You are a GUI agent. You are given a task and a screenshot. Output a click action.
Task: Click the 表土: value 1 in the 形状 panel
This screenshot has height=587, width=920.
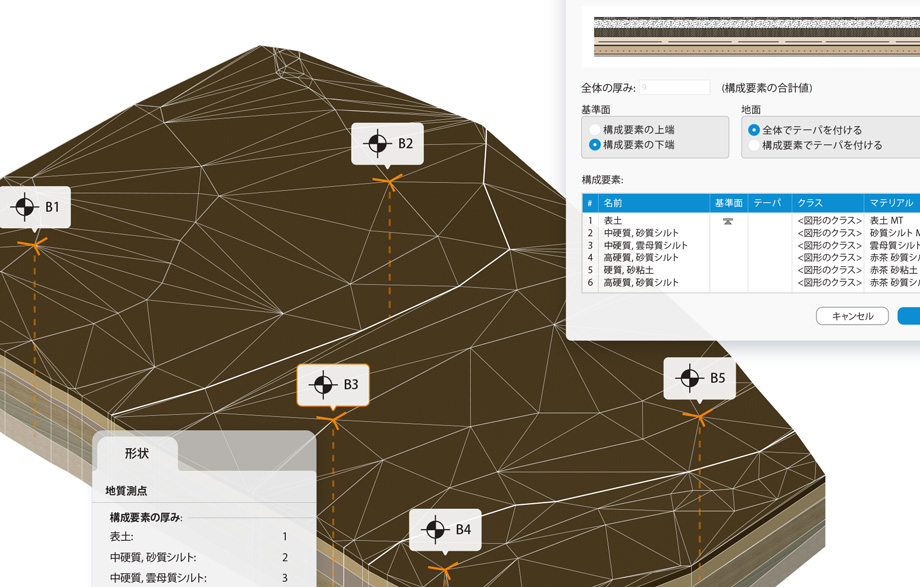click(285, 537)
